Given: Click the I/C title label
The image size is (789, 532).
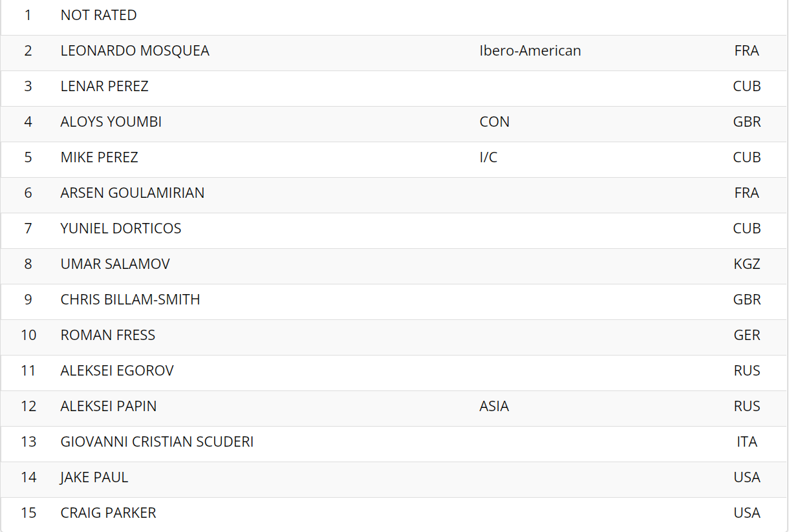Looking at the screenshot, I should (x=488, y=157).
